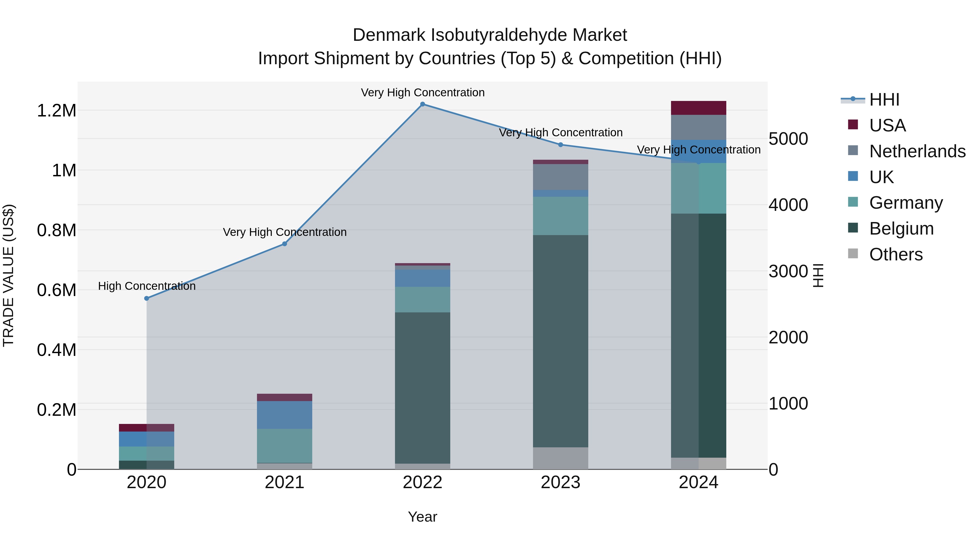Toggle the USA series in legend

pos(877,125)
